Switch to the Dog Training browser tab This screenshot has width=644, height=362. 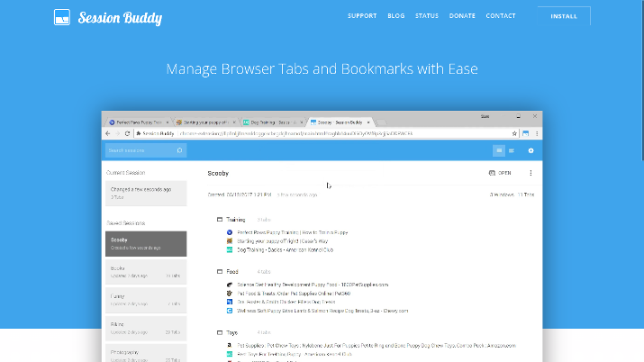tap(273, 122)
